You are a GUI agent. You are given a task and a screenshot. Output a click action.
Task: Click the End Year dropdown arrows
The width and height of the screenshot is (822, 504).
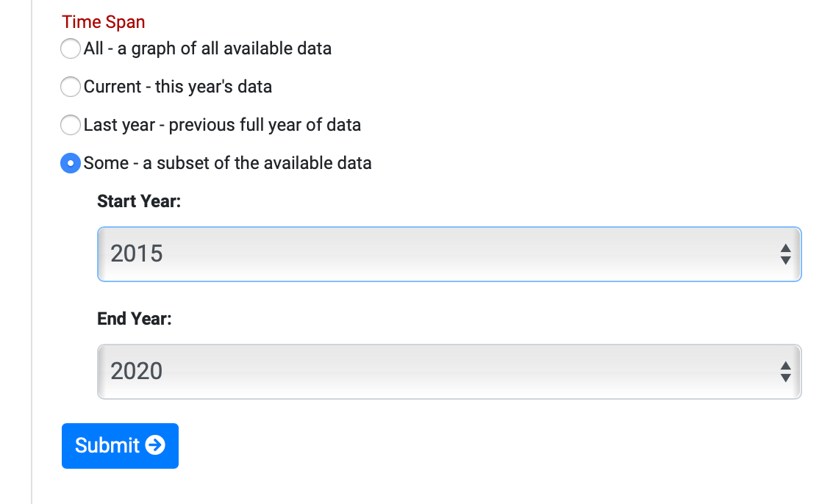pyautogui.click(x=785, y=372)
